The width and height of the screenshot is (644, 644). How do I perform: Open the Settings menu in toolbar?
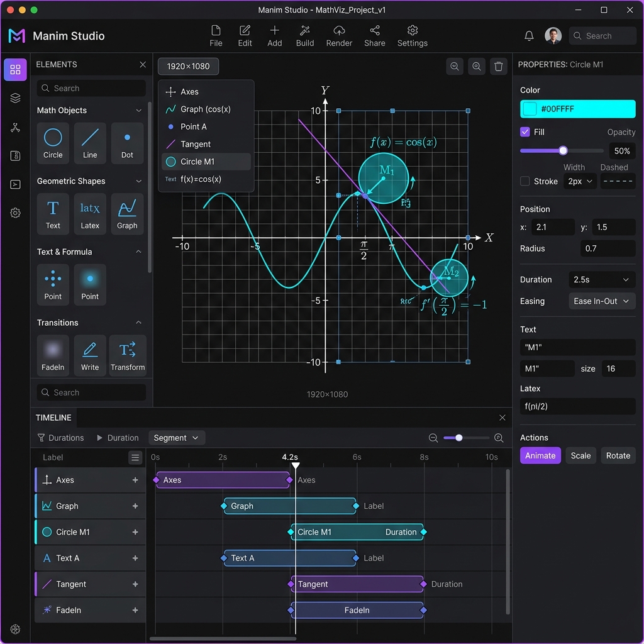coord(413,36)
